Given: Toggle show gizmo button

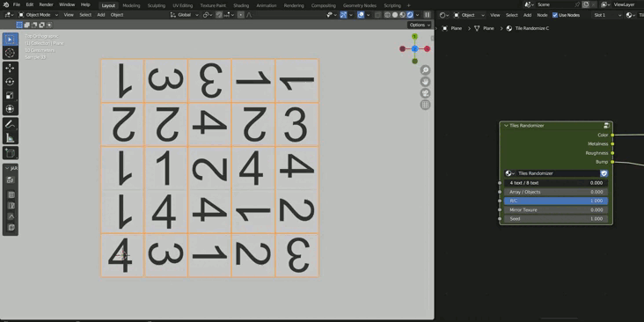Looking at the screenshot, I should click(x=343, y=15).
